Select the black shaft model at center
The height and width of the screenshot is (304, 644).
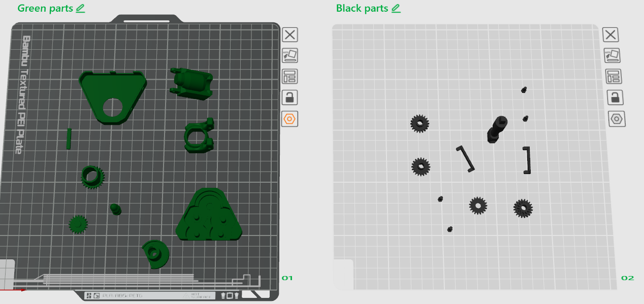coord(497,129)
